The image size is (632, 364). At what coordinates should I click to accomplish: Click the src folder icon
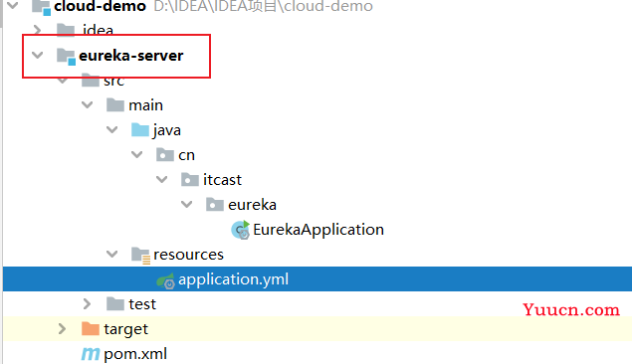coord(91,81)
